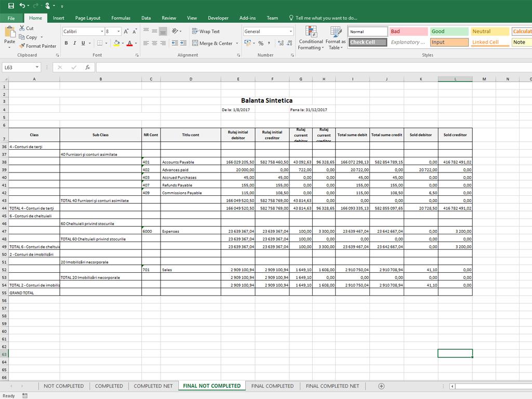The height and width of the screenshot is (399, 532).
Task: Copy the selected cells
Action: (x=28, y=37)
